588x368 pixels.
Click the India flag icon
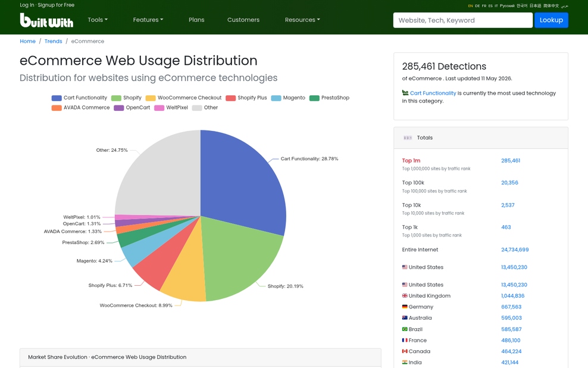coord(405,362)
